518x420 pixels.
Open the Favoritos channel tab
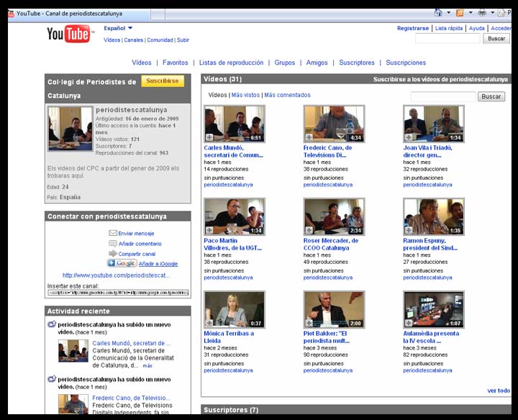coord(175,63)
